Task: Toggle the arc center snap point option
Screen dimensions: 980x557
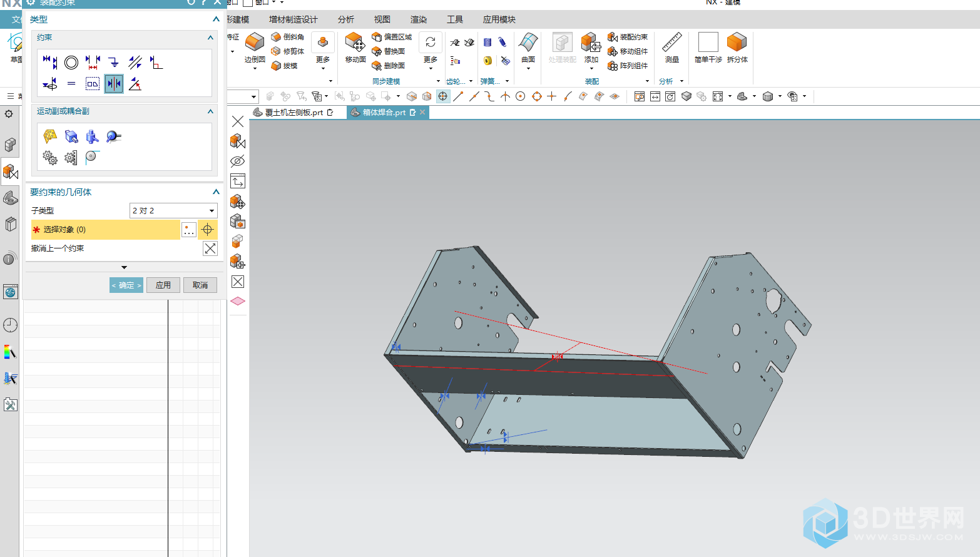Action: coord(521,96)
